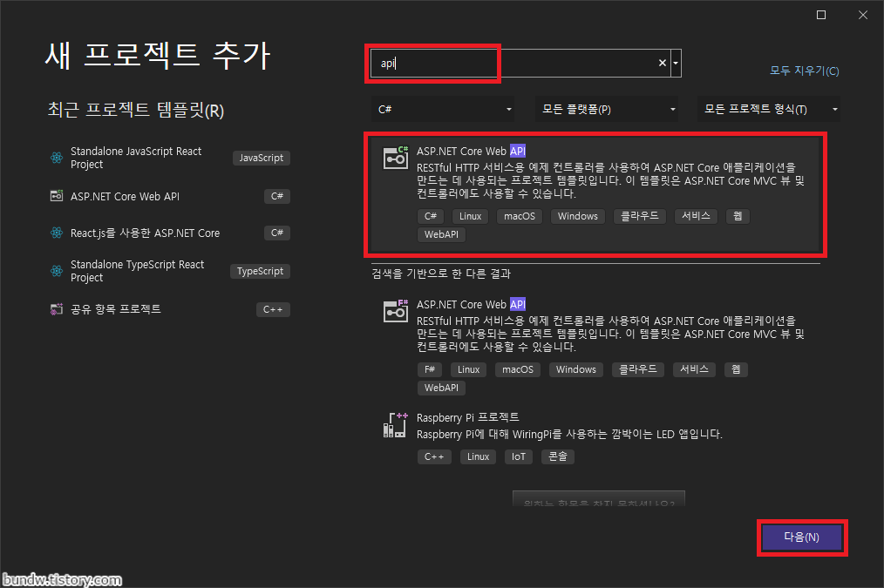The height and width of the screenshot is (588, 884).
Task: Click the React icon beside Standalone TypeScript React Project
Action: point(57,271)
